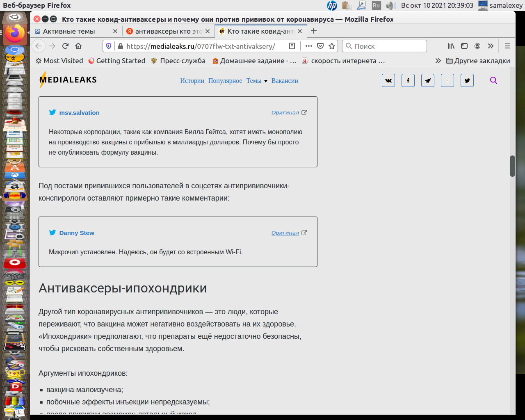Click the URL address field
The image size is (525, 420).
(x=201, y=46)
